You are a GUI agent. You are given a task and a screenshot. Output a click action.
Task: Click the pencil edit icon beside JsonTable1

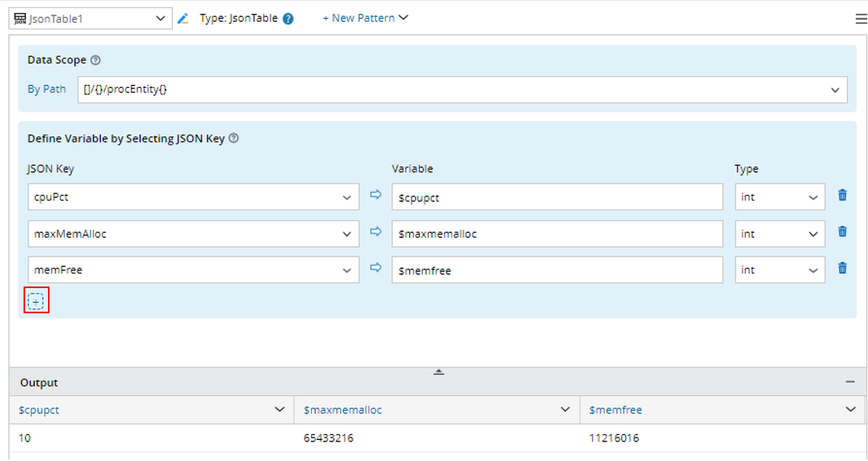[x=183, y=19]
